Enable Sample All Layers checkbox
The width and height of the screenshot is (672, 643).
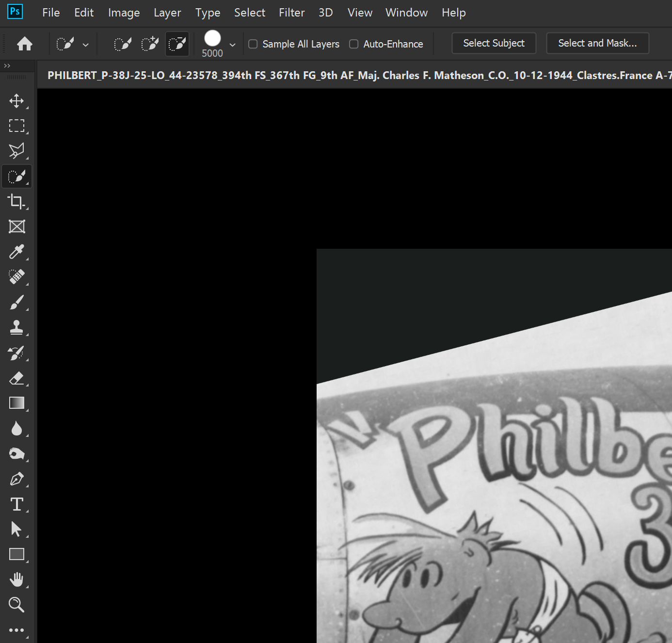[253, 44]
